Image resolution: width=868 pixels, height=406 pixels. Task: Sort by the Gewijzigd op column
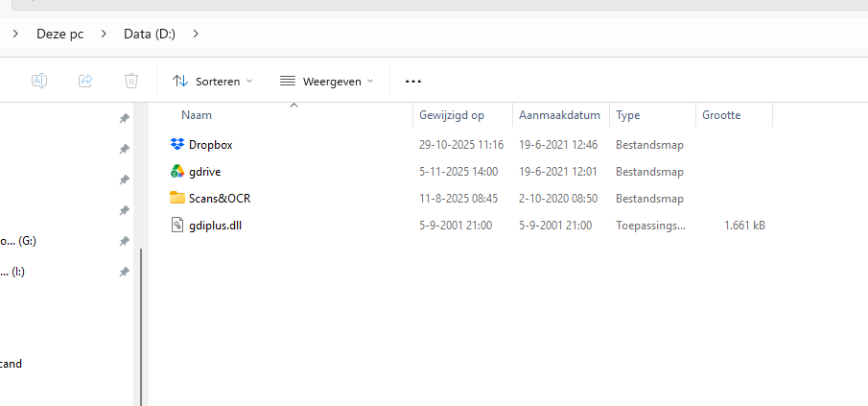(x=452, y=115)
